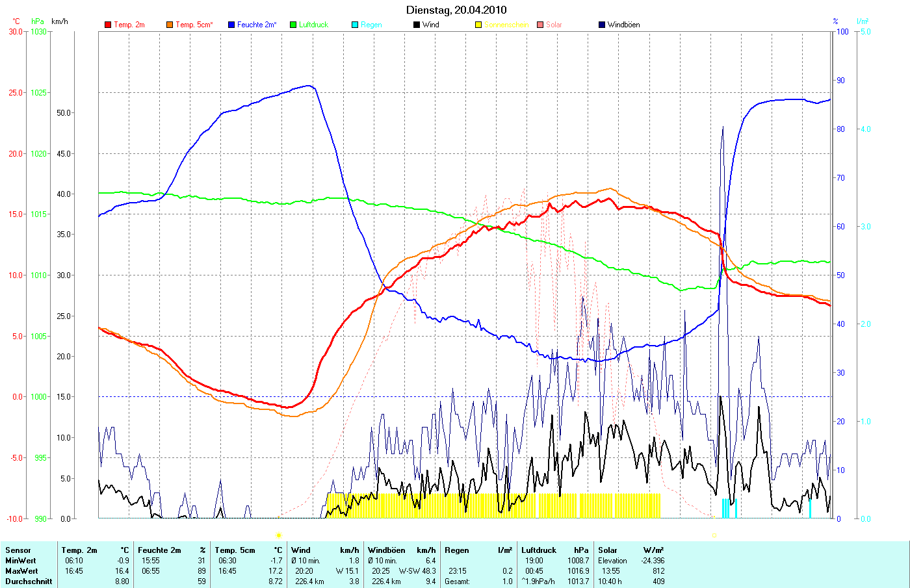The height and width of the screenshot is (588, 910).
Task: Click the Temp. 5cm maximum value '17.2'
Action: [x=276, y=571]
